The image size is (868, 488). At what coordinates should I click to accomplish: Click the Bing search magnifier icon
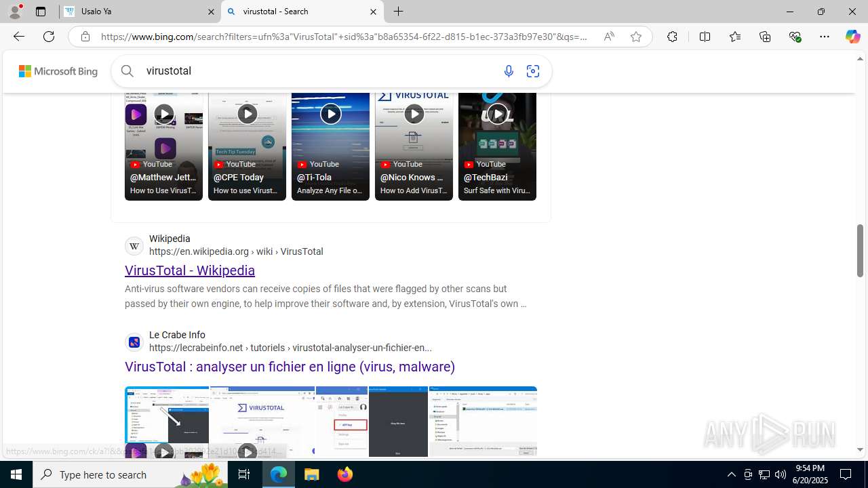tap(127, 70)
